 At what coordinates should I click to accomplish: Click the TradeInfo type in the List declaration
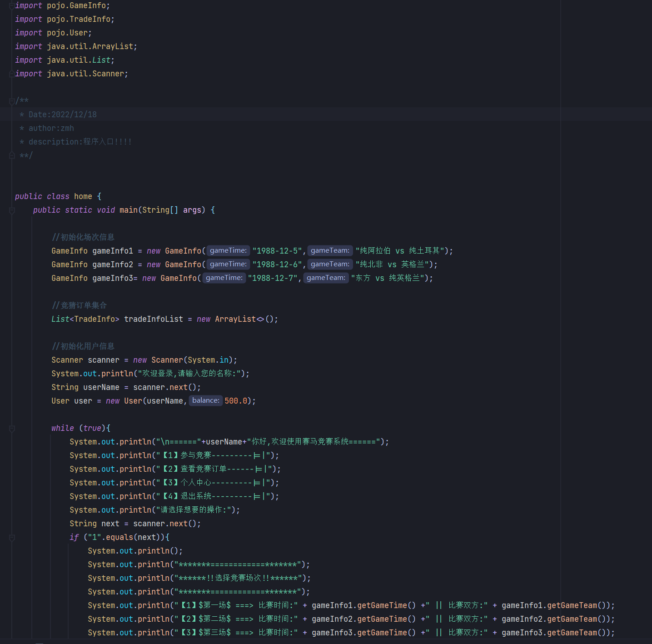95,319
